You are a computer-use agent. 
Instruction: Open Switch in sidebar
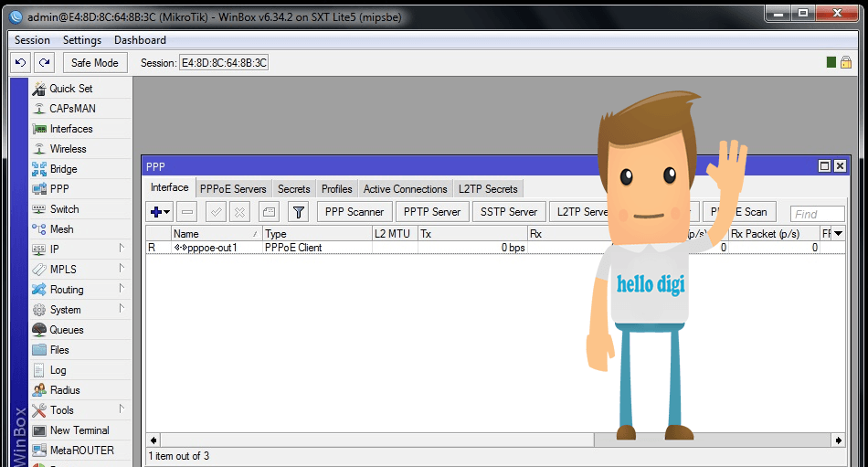pos(80,209)
